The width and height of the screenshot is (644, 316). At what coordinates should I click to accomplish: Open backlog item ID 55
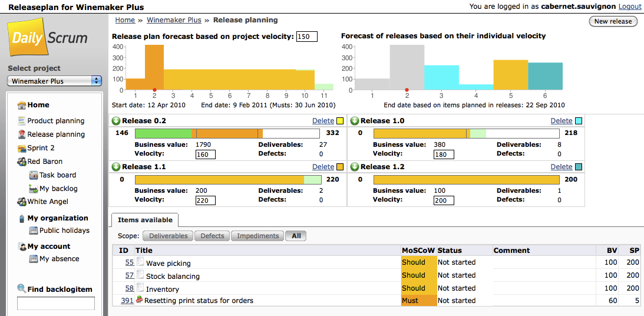pos(130,262)
